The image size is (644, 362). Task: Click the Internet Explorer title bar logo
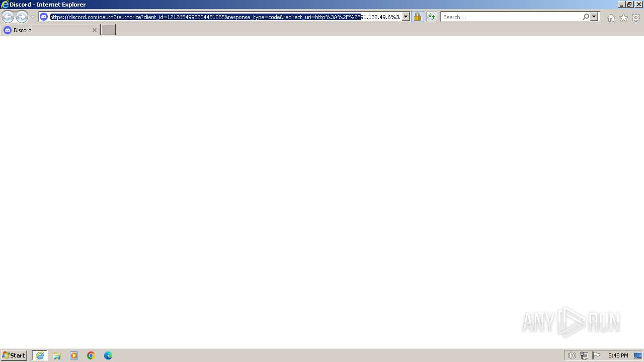point(5,5)
